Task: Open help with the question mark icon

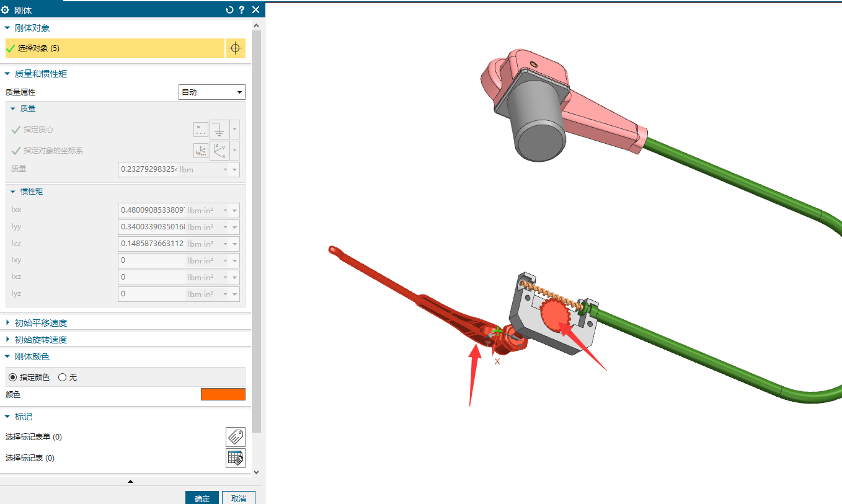Action: tap(242, 10)
